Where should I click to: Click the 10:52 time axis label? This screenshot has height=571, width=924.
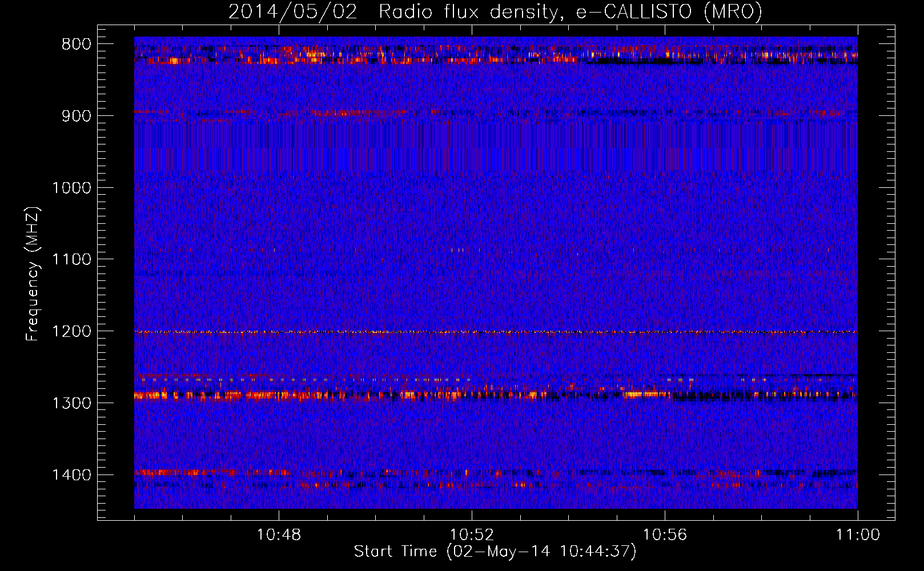pyautogui.click(x=472, y=535)
